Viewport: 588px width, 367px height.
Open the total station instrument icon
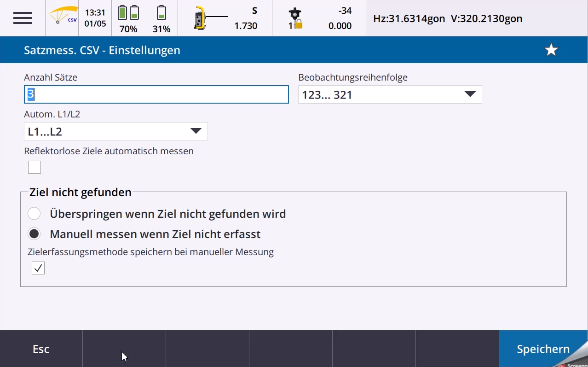click(x=200, y=18)
